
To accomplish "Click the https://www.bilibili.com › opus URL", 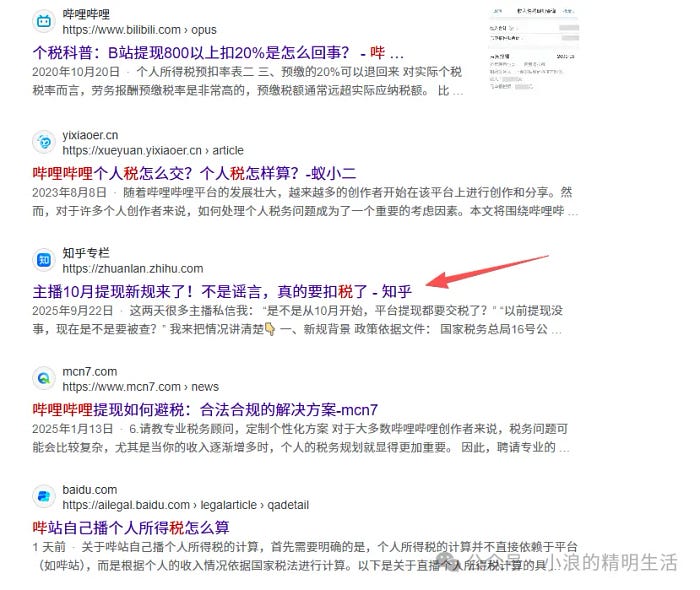I will (x=139, y=30).
